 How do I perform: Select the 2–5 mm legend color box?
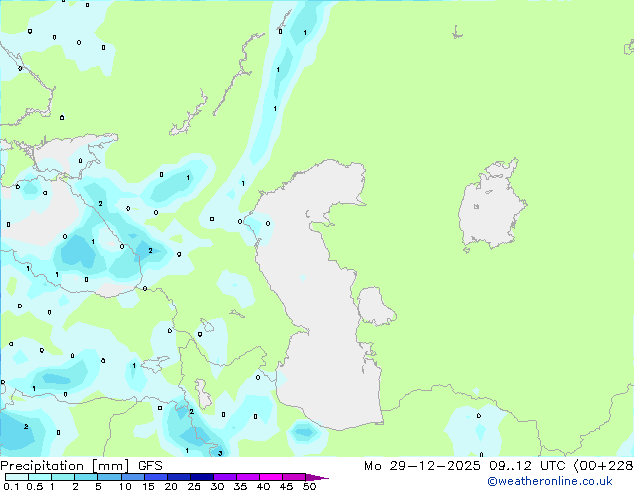86,477
